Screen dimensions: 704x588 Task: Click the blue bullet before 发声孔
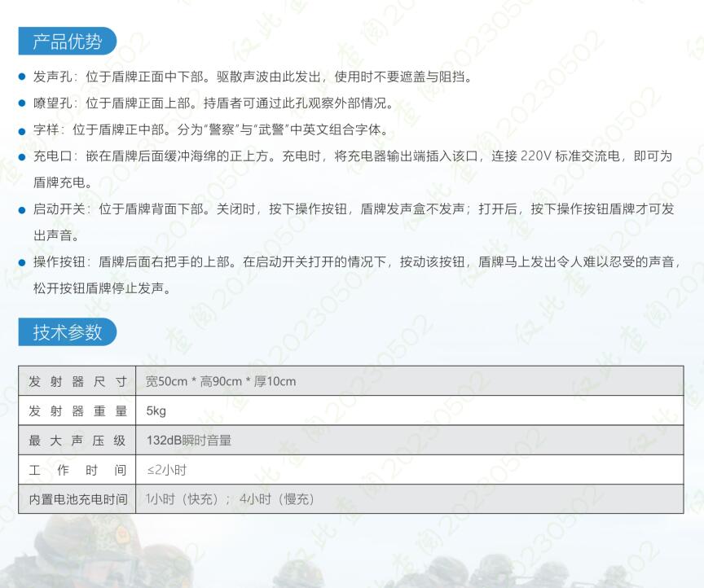click(22, 77)
